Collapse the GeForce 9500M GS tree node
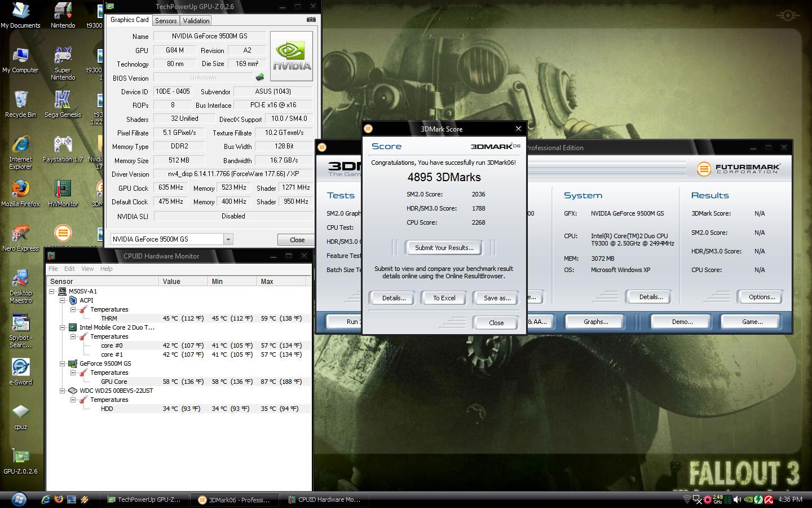Image resolution: width=812 pixels, height=508 pixels. [63, 364]
